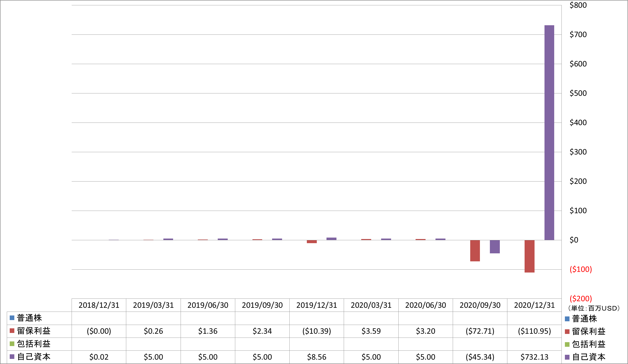
Task: Select the purple 2019/03/31 equity bar
Action: [168, 240]
